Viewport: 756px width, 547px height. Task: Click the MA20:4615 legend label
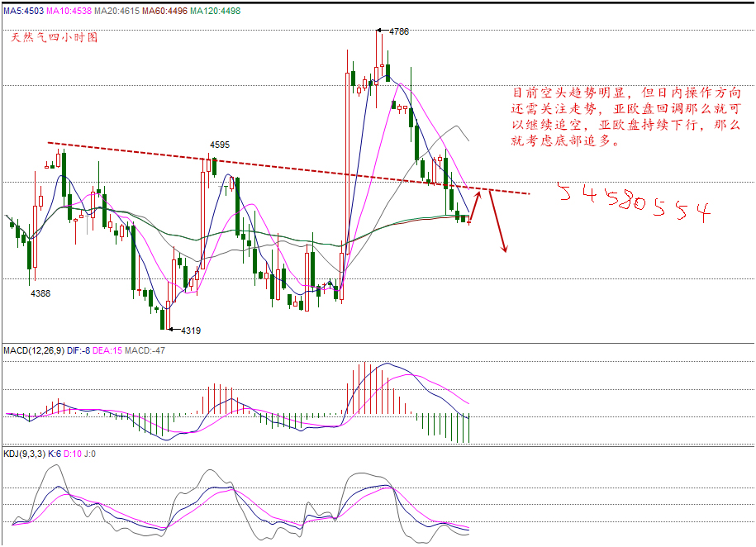pyautogui.click(x=116, y=11)
